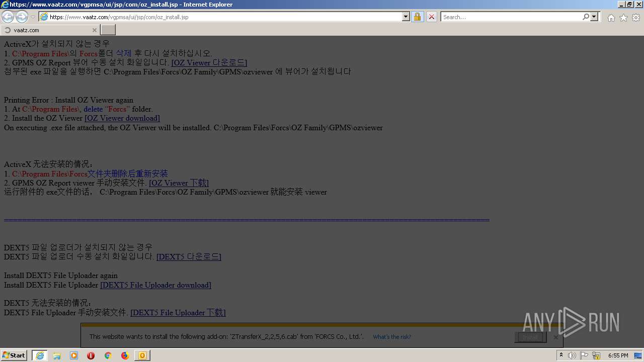The height and width of the screenshot is (362, 644).
Task: Click the add-on message 'ZTransferX_2,2,5,6.cab' text
Action: click(265, 337)
